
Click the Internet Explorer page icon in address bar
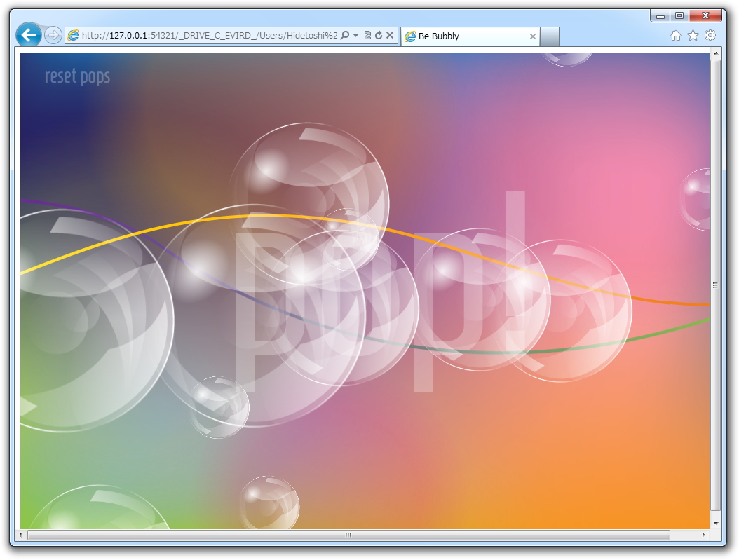[73, 35]
